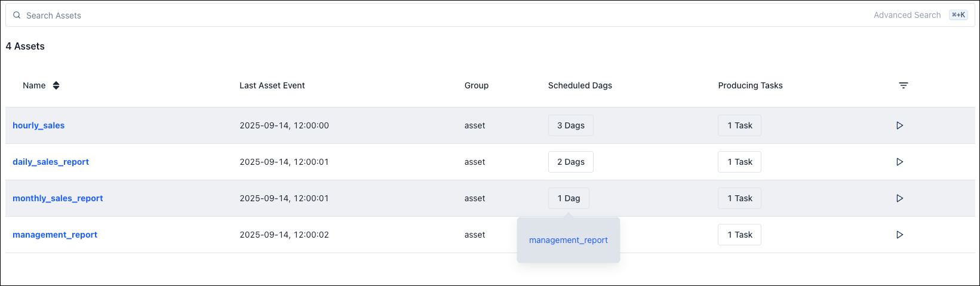Expand the 3 Dags list for hourly_sales
This screenshot has height=286, width=980.
pyautogui.click(x=570, y=125)
